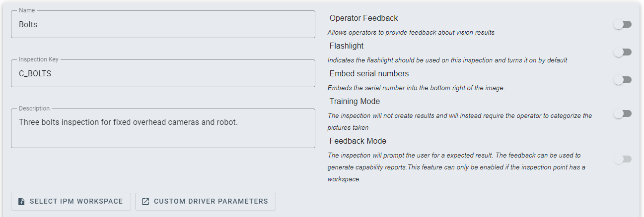Select the Flashlight heading label
The image size is (644, 217).
(347, 46)
